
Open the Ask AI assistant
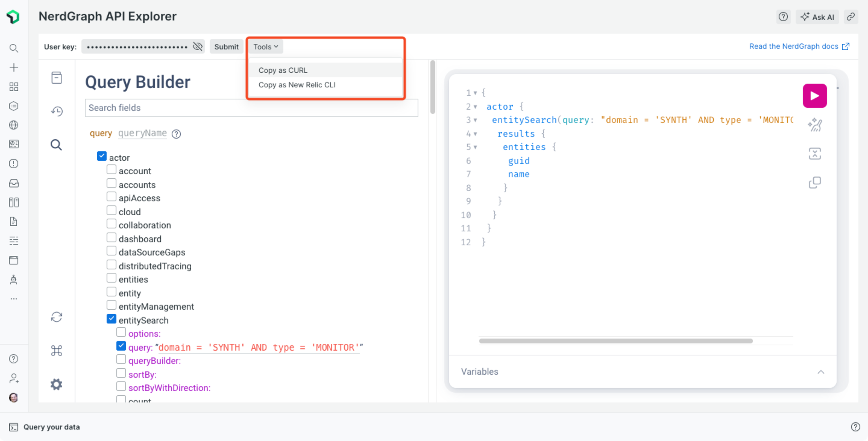pos(817,17)
